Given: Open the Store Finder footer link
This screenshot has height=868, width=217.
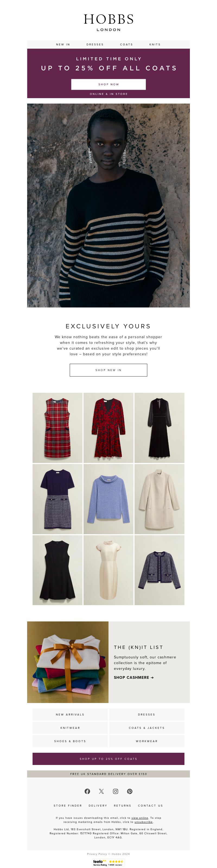Looking at the screenshot, I should click(68, 805).
